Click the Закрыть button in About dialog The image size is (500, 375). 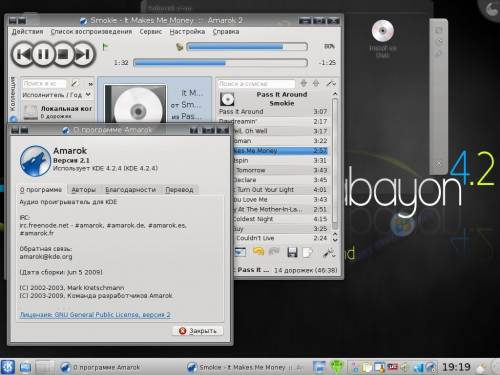coord(198,331)
